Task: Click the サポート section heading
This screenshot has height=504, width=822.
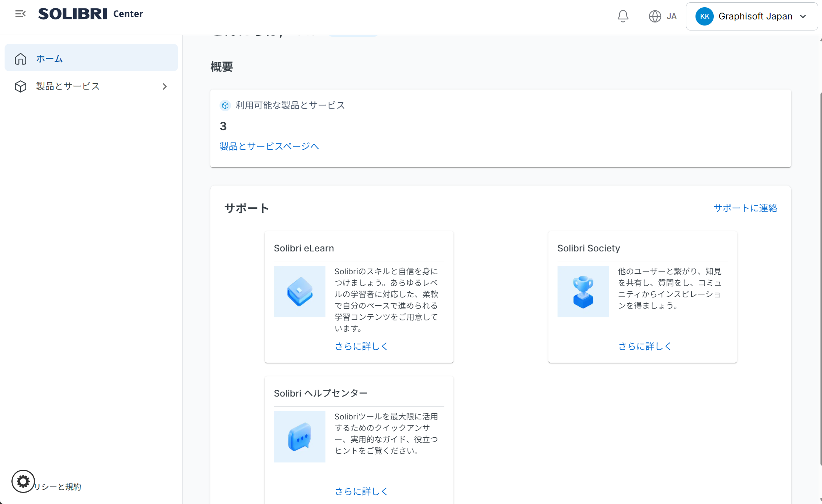Action: coord(247,208)
